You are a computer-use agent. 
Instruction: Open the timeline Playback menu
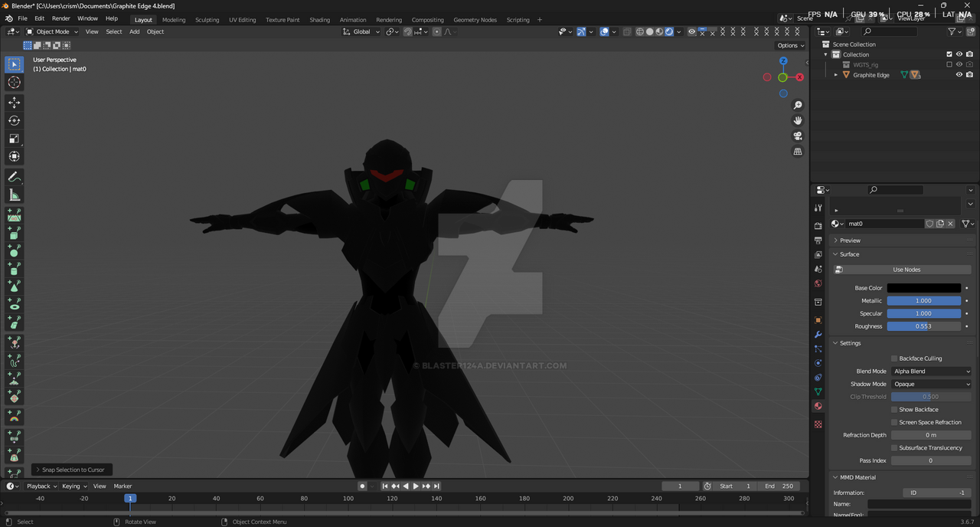[41, 486]
